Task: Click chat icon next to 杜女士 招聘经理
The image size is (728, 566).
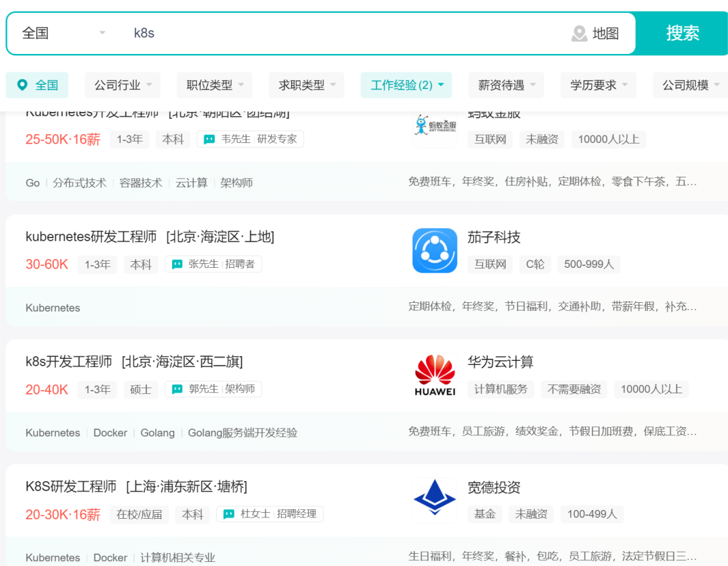Action: pos(229,514)
